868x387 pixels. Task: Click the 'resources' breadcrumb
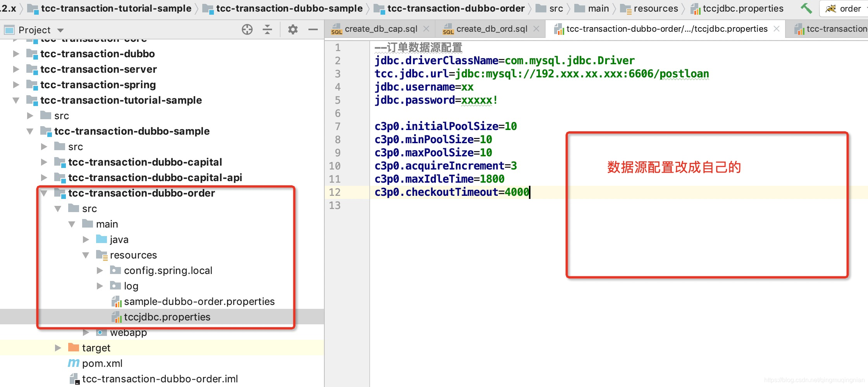(656, 9)
